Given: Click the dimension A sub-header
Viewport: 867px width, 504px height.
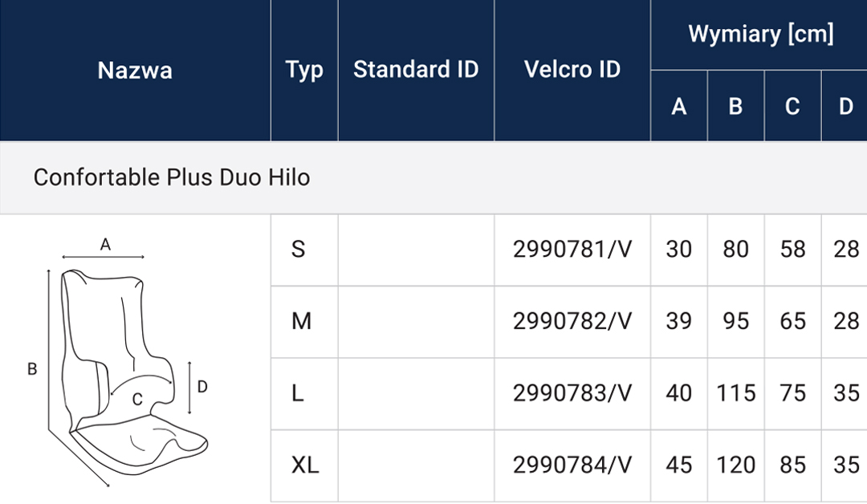Looking at the screenshot, I should [679, 106].
